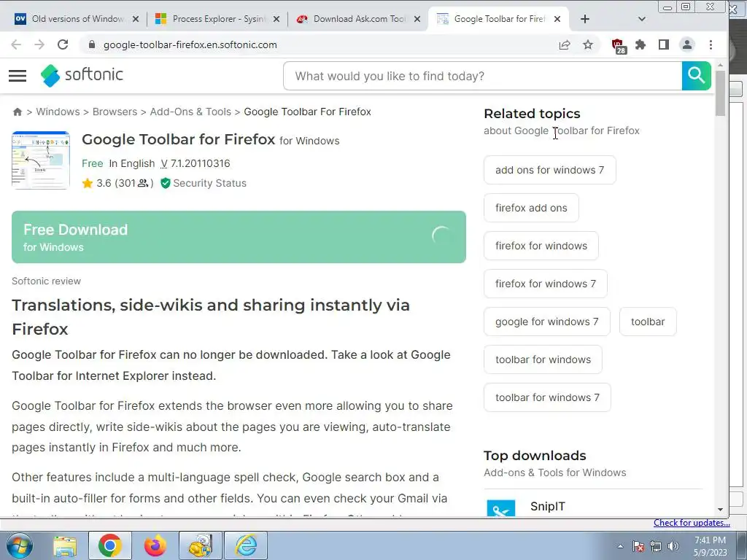Reload the current page

click(x=63, y=44)
